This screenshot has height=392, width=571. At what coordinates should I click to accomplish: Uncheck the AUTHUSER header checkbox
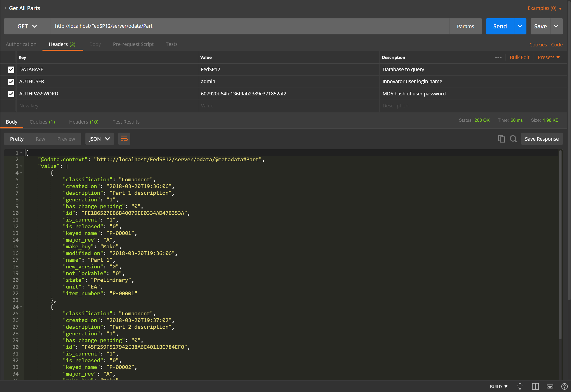(x=11, y=82)
